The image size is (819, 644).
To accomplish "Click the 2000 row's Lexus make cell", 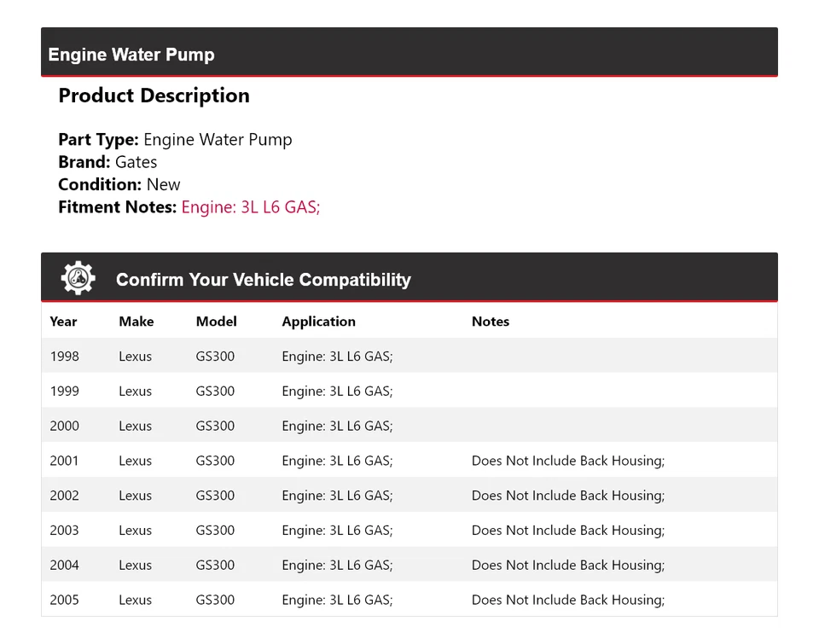I will click(135, 426).
